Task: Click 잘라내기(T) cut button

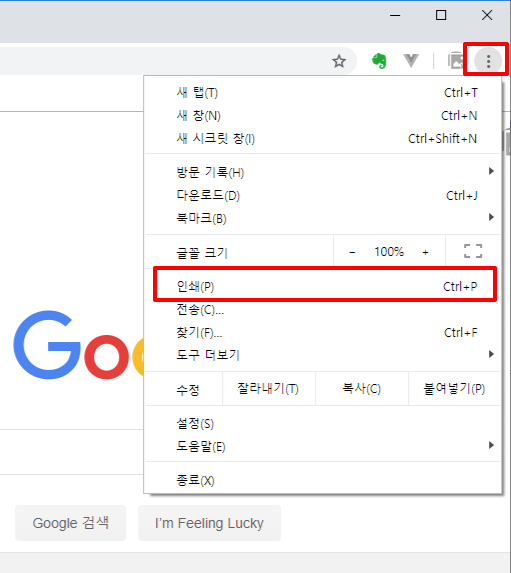Action: [268, 388]
